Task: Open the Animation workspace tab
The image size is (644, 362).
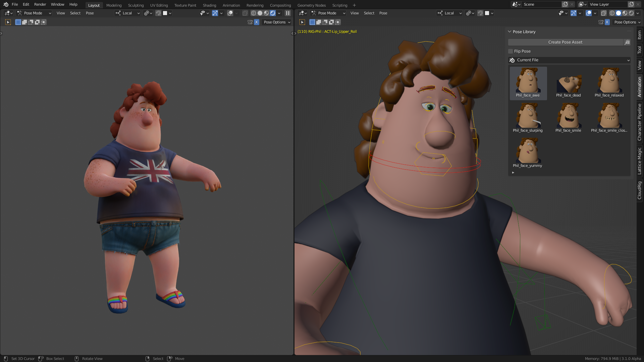Action: [x=231, y=5]
